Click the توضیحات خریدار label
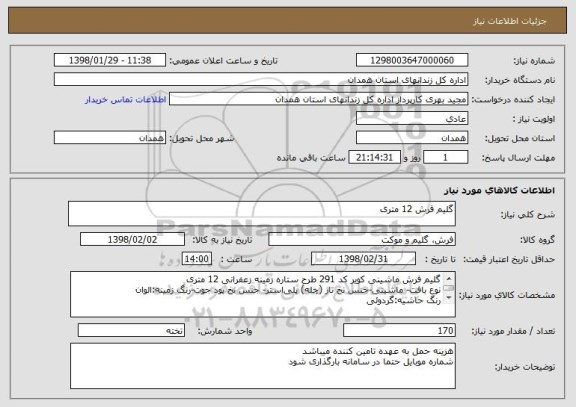576x407 pixels. click(x=525, y=367)
